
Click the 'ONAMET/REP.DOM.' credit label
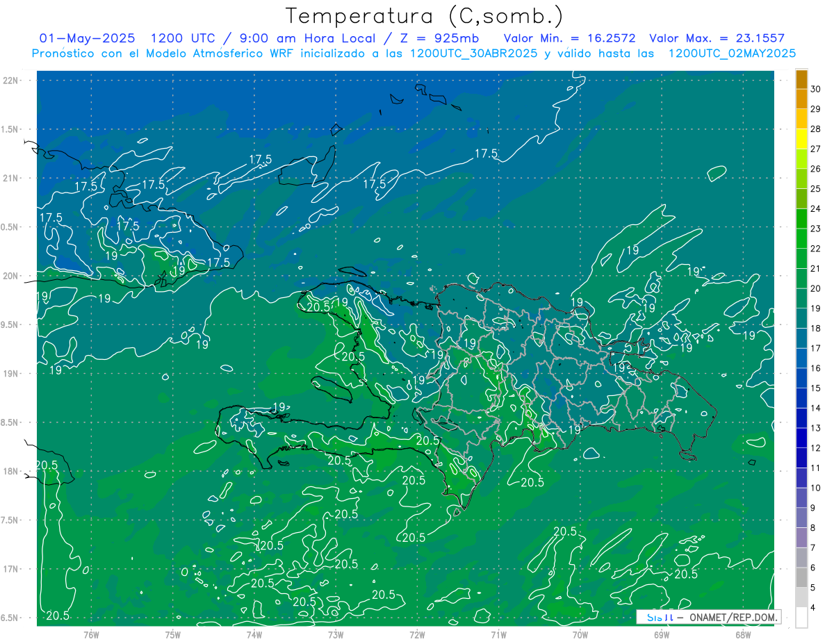click(x=732, y=616)
